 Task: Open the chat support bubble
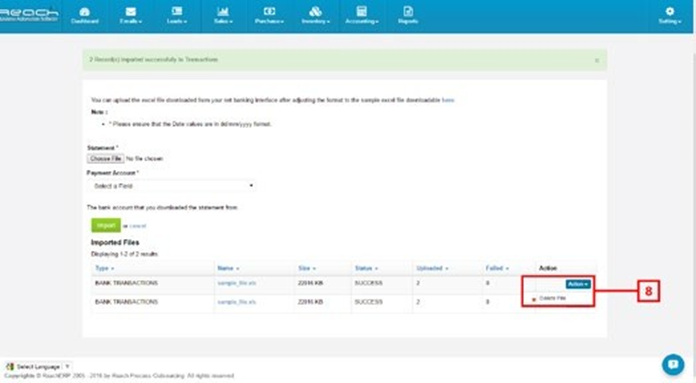[x=673, y=365]
